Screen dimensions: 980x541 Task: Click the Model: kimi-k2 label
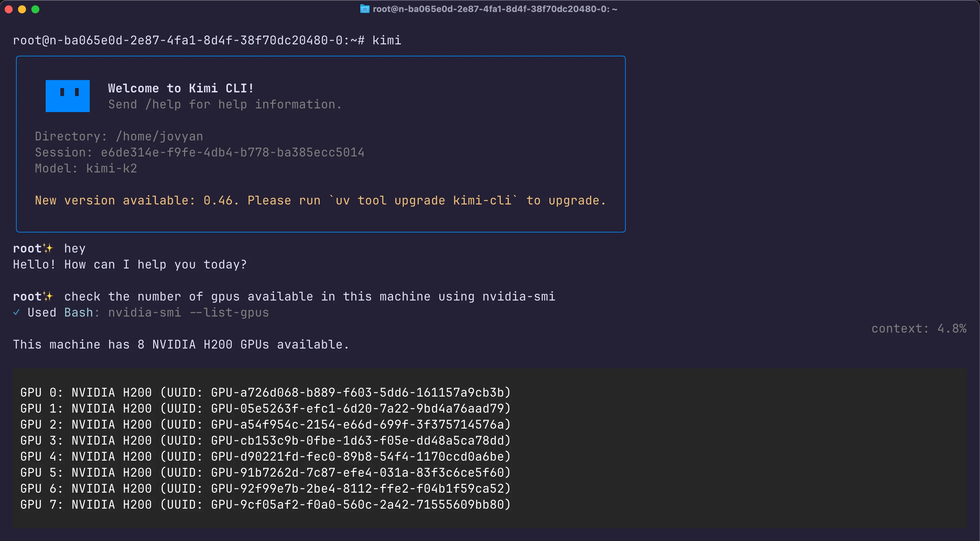(x=86, y=168)
